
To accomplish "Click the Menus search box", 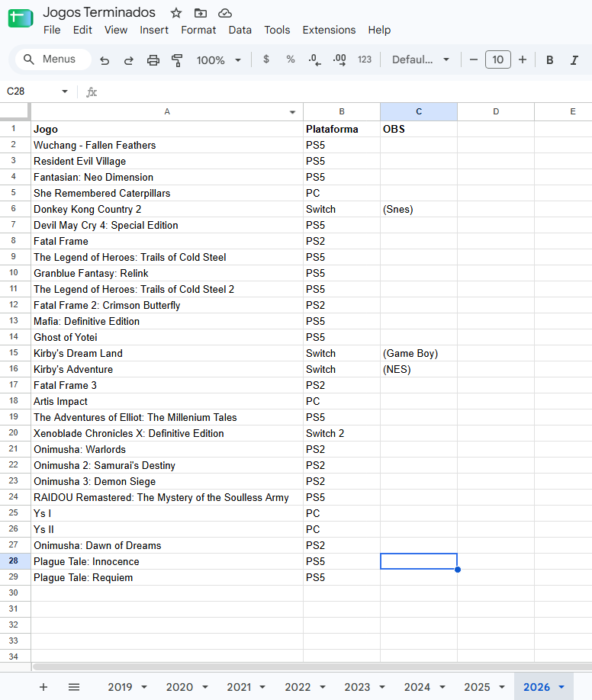I will click(x=53, y=59).
